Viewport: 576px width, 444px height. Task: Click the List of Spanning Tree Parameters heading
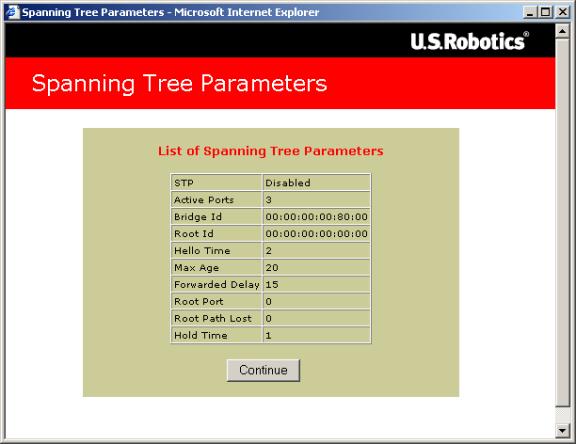tap(271, 151)
